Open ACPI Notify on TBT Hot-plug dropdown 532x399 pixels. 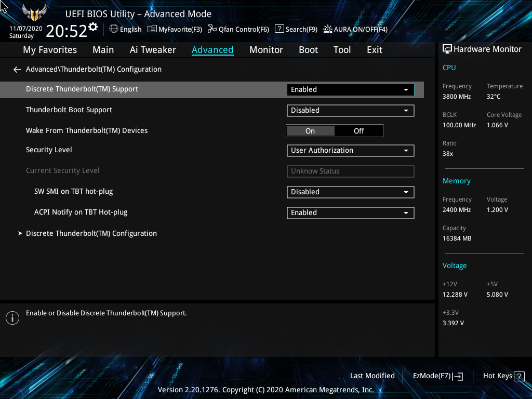(x=351, y=212)
